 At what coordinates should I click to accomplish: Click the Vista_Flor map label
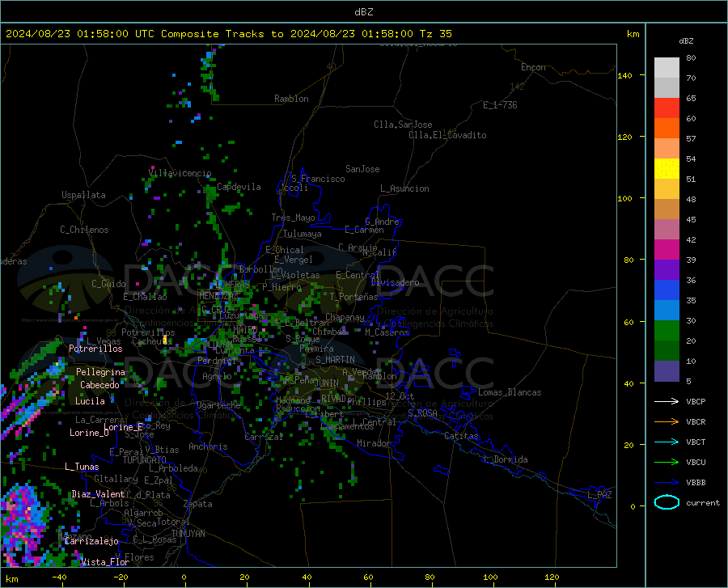pos(105,562)
